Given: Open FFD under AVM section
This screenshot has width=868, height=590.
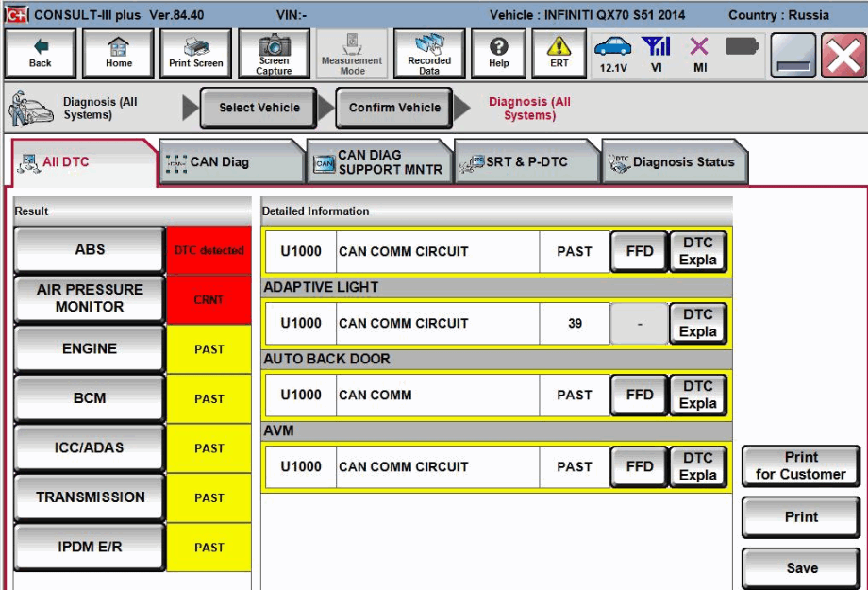Looking at the screenshot, I should (x=640, y=467).
